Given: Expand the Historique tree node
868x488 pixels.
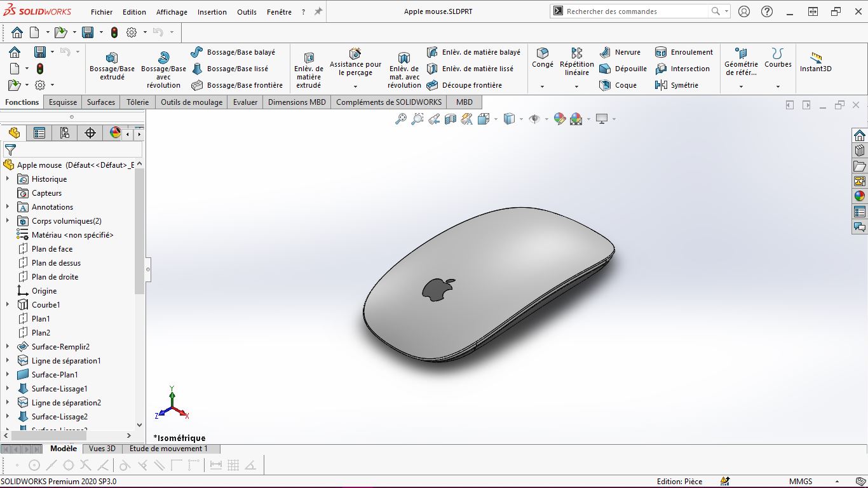Looking at the screenshot, I should click(x=8, y=179).
